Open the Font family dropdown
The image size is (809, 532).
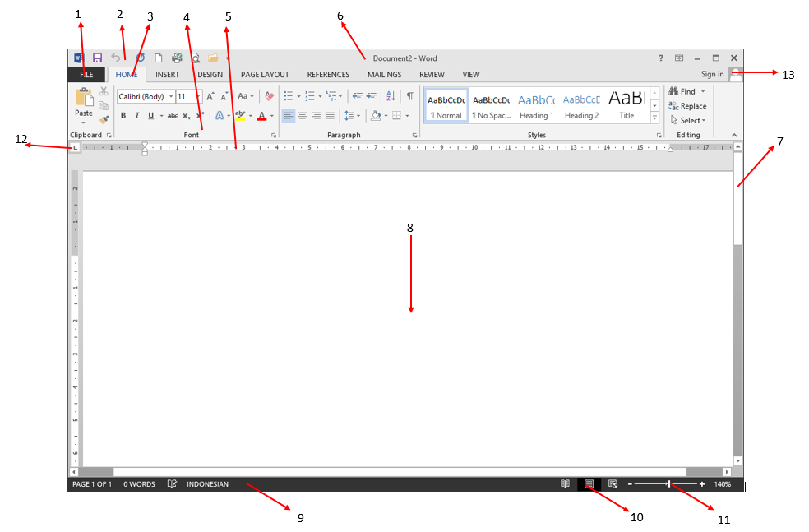[x=170, y=96]
